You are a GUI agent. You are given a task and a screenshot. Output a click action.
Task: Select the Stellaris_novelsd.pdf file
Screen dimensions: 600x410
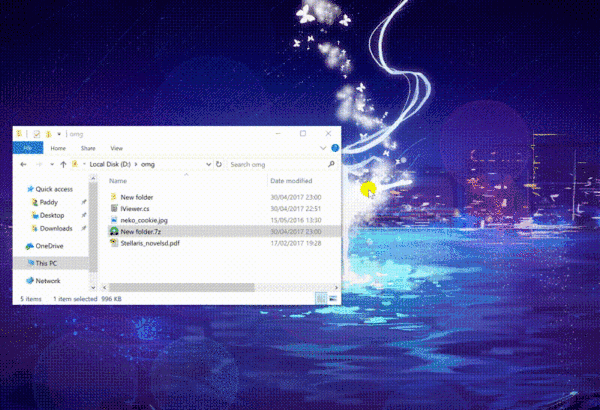tap(150, 243)
